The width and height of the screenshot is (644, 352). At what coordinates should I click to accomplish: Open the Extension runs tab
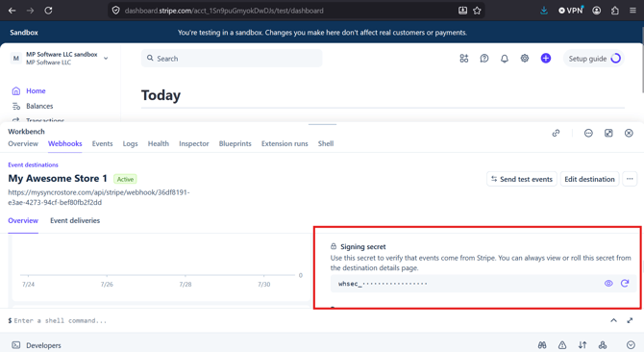[x=285, y=143]
